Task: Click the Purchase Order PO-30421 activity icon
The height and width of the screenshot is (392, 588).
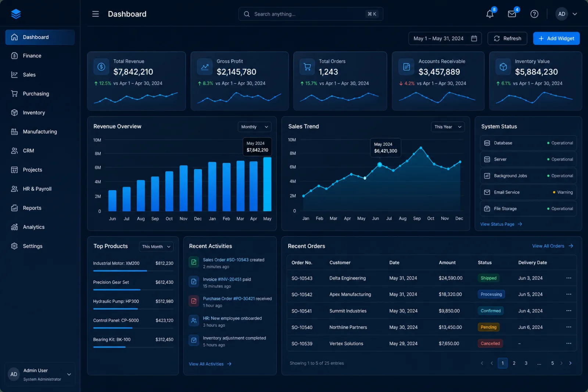Action: 194,301
